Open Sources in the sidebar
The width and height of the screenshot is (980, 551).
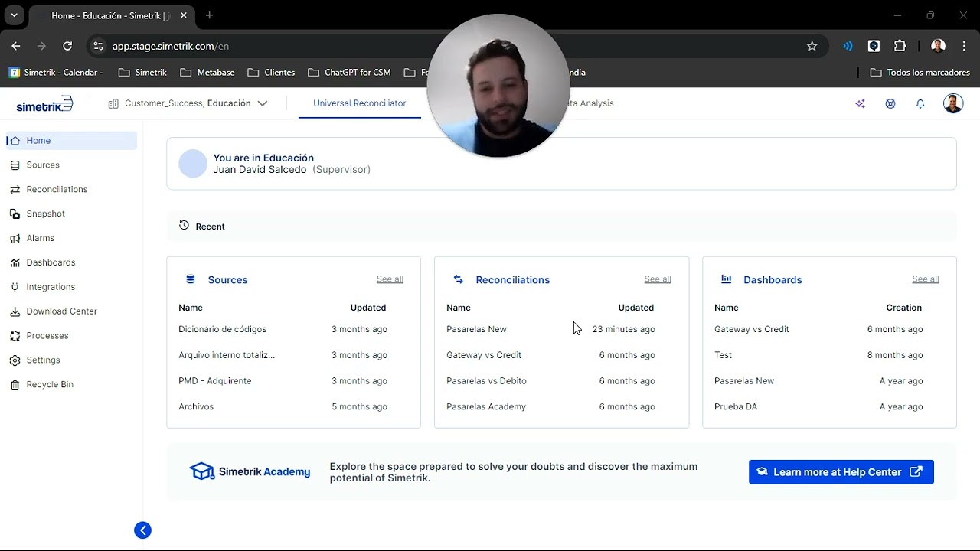click(x=43, y=165)
